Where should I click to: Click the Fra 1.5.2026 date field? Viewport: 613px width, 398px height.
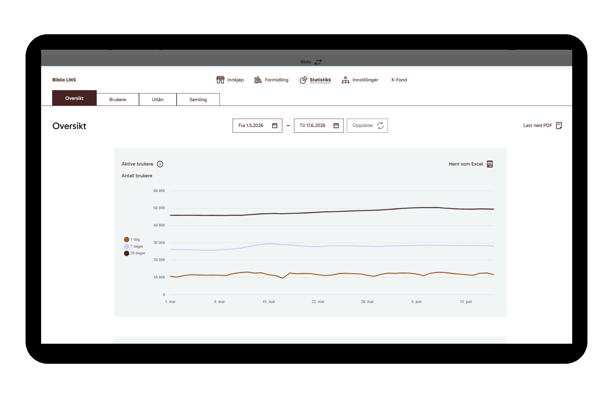[257, 125]
